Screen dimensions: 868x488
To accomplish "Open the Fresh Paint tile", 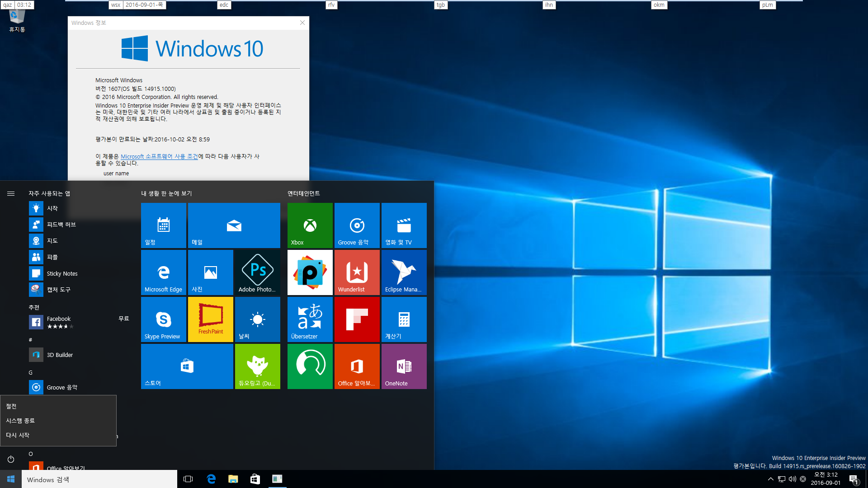I will coord(211,319).
